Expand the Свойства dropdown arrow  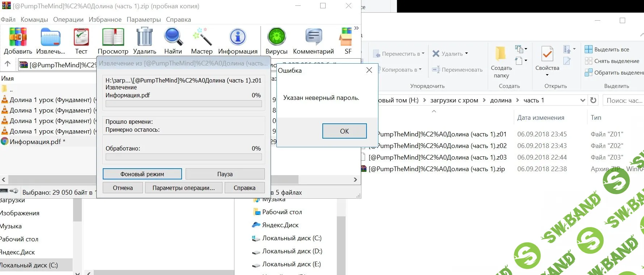coord(547,75)
